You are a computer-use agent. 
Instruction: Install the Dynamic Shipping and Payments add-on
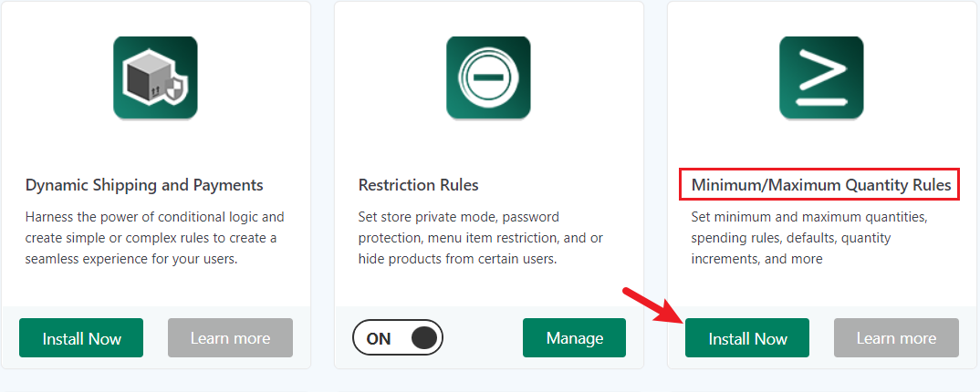81,337
